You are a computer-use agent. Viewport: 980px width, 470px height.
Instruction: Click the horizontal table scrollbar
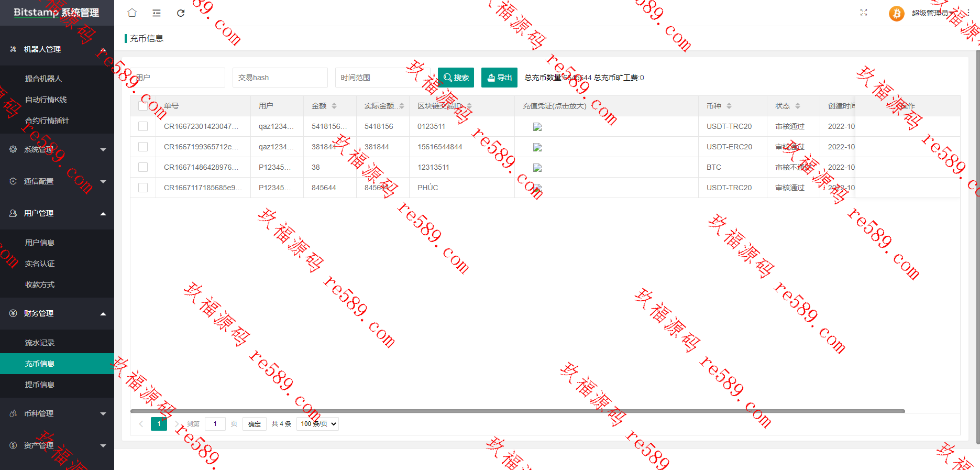(x=517, y=411)
